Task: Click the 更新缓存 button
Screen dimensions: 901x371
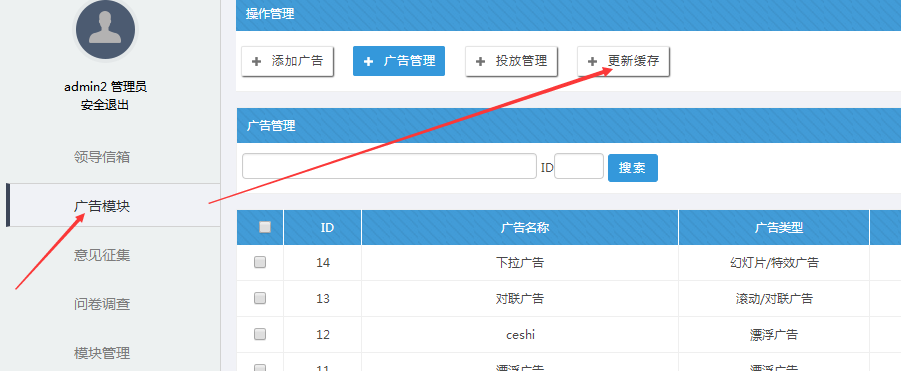Action: click(623, 61)
